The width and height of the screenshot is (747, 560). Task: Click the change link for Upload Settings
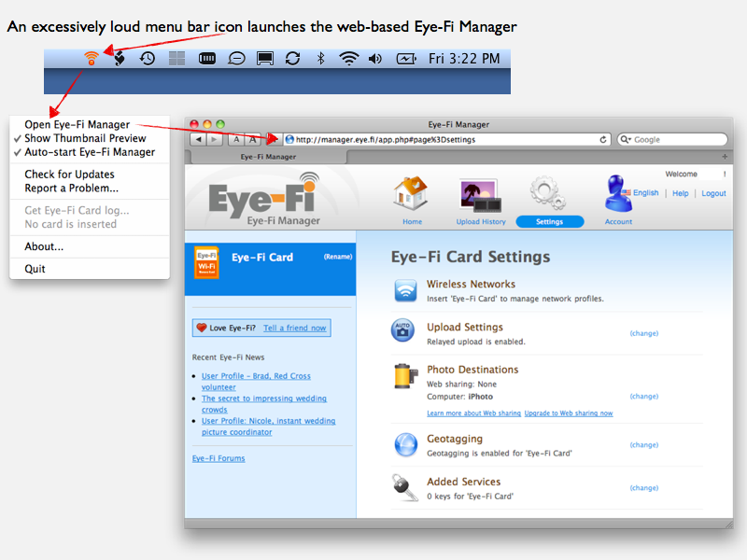(644, 333)
